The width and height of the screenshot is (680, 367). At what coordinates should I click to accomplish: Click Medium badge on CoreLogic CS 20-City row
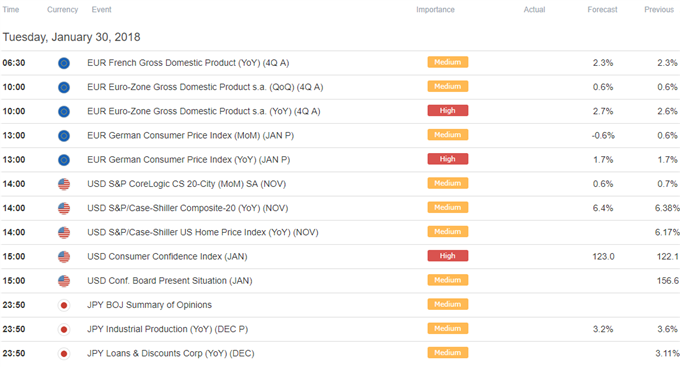tap(448, 183)
